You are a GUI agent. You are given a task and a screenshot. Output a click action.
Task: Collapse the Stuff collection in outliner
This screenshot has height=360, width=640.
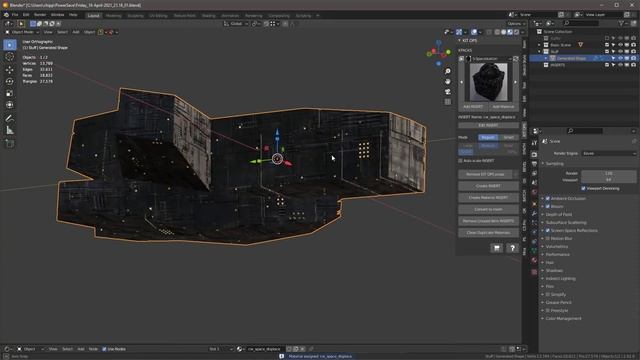(539, 52)
